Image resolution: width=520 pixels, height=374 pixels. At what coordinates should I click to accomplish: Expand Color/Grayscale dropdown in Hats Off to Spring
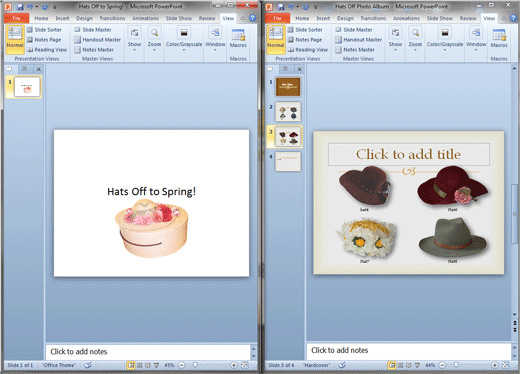184,39
